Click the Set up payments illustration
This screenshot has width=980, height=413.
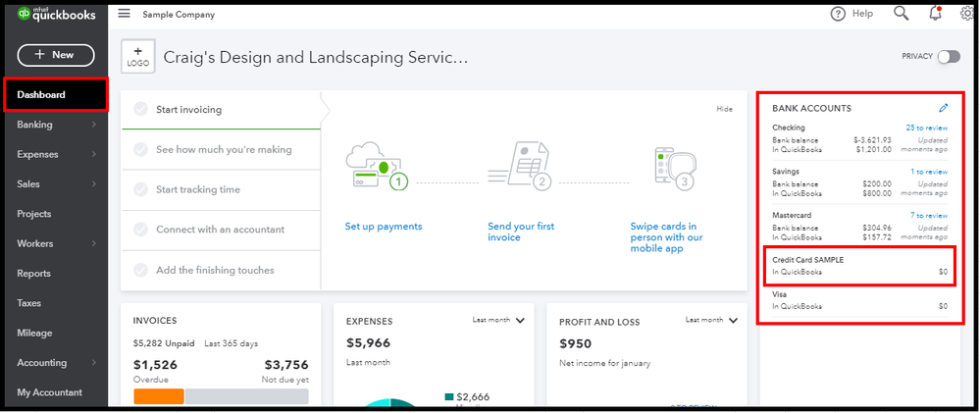click(376, 166)
